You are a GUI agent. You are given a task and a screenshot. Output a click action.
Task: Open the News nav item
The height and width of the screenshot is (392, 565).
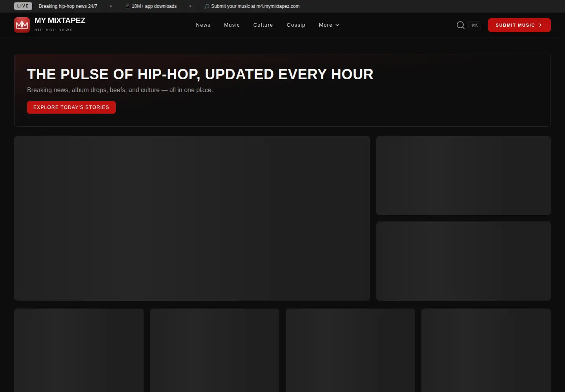(203, 25)
